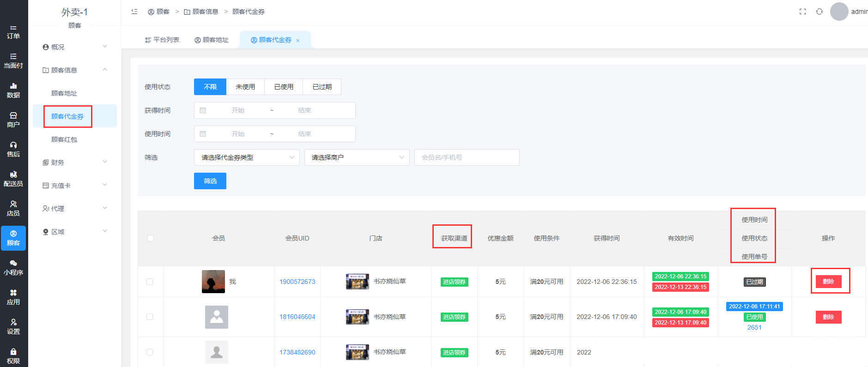Click the admin user avatar
The height and width of the screenshot is (367, 868).
[x=839, y=12]
